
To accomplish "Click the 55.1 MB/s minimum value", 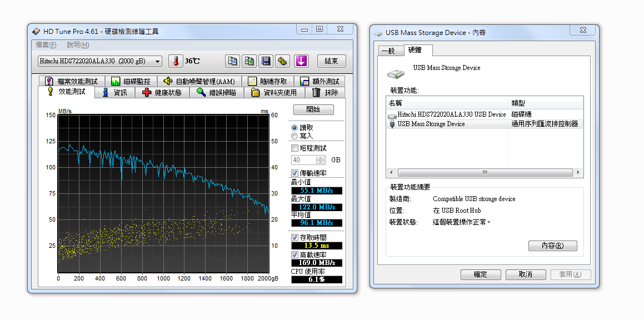I will tap(317, 191).
